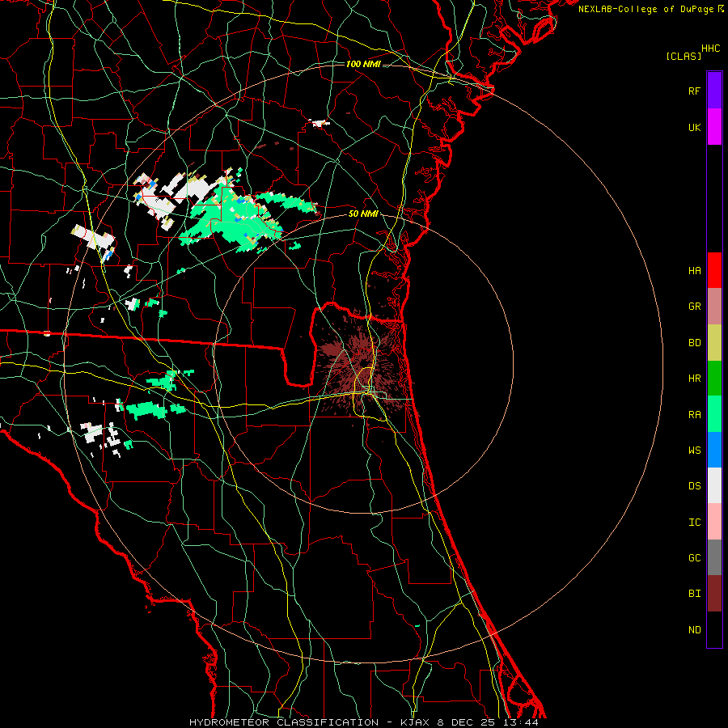Screen dimensions: 728x728
Task: Click the HR dark green legend swatch
Action: click(x=714, y=379)
